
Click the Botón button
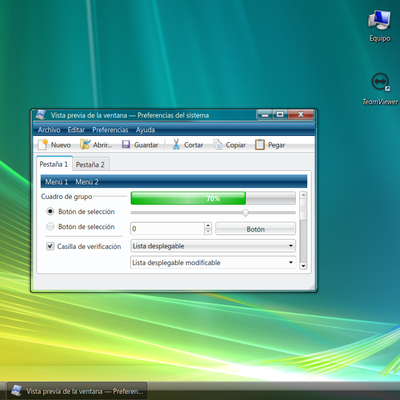[x=255, y=229]
